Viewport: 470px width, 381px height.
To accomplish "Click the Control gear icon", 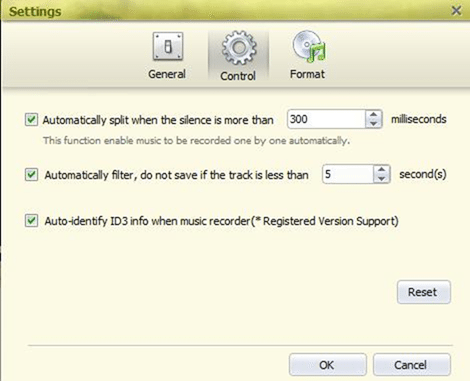I will [x=239, y=48].
